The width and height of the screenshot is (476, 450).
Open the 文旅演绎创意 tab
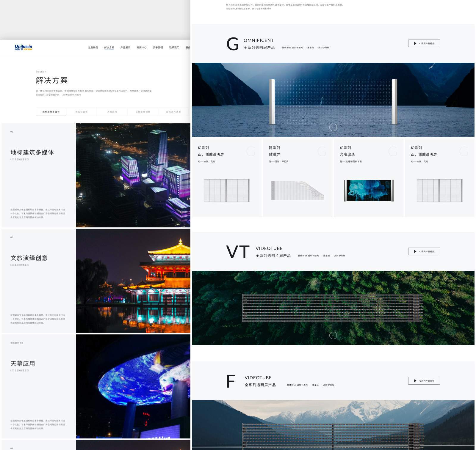pyautogui.click(x=143, y=112)
